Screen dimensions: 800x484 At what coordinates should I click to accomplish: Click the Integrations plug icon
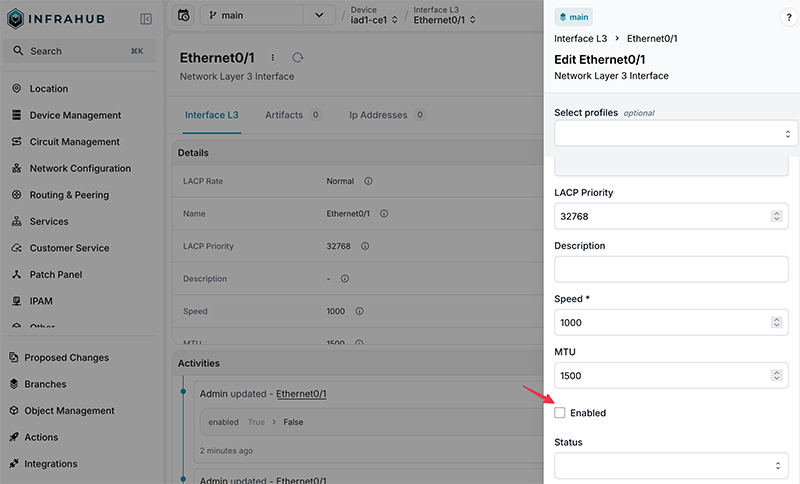point(14,463)
